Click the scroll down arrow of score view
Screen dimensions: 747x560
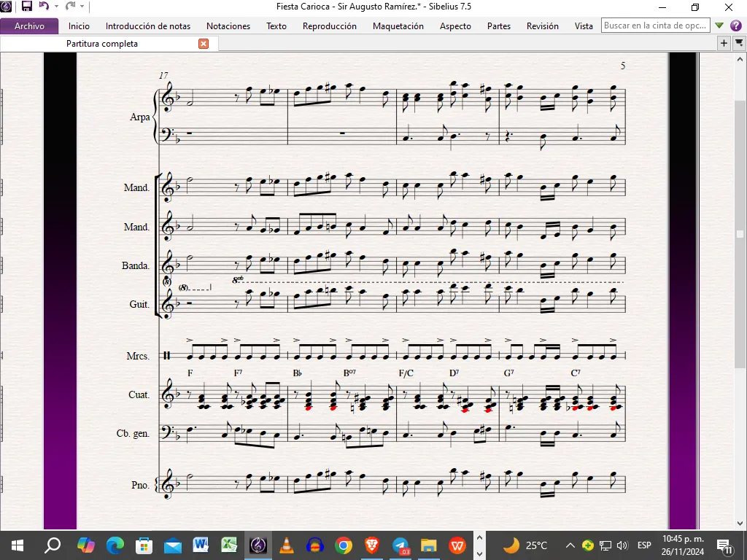[x=740, y=524]
